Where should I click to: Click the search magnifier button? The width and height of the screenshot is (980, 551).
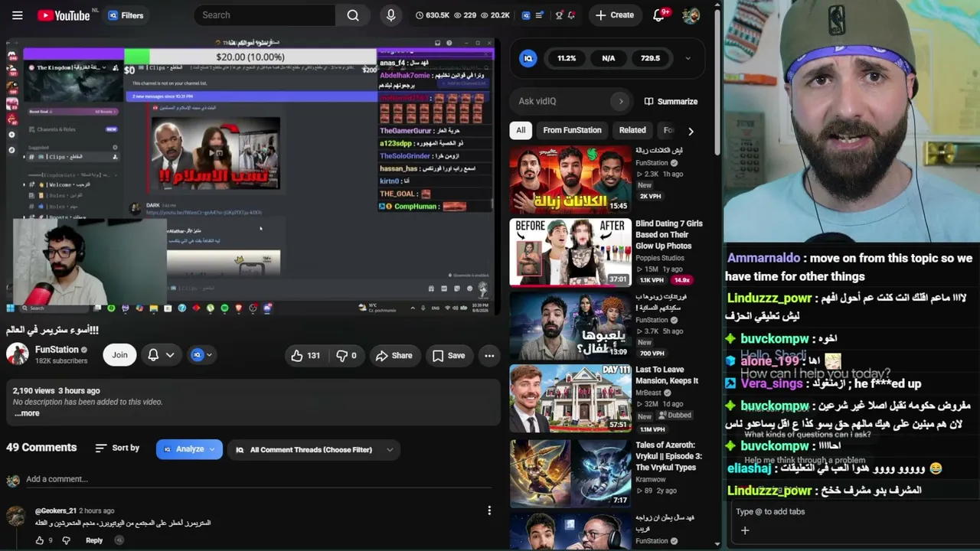click(353, 15)
